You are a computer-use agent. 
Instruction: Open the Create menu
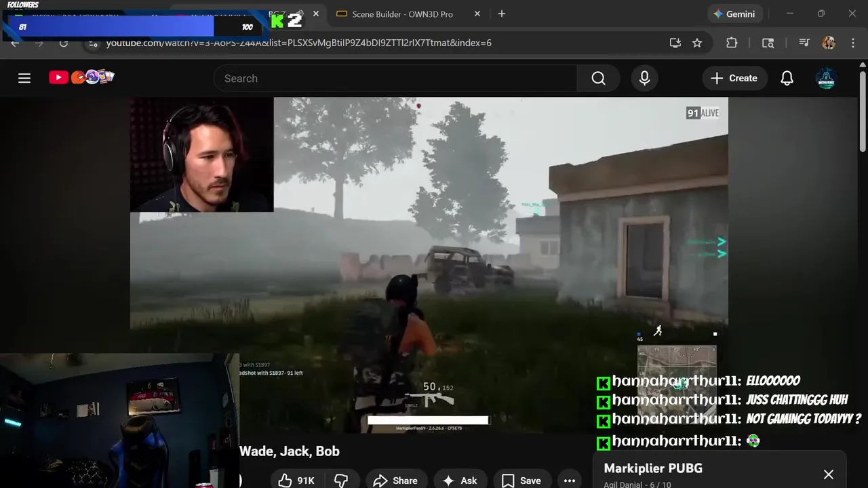click(734, 79)
